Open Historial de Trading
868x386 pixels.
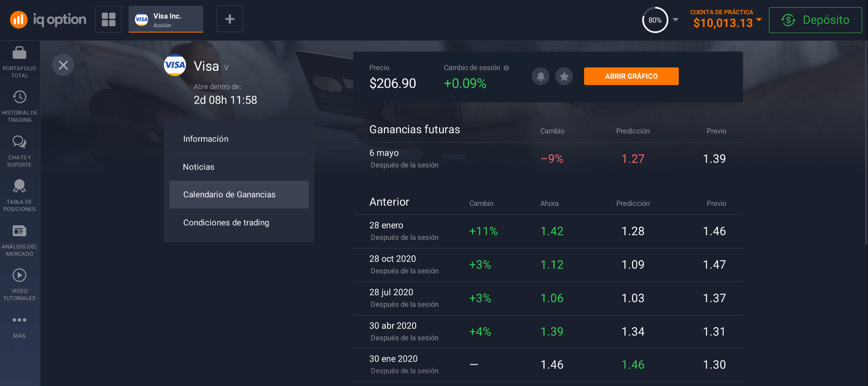pos(19,106)
